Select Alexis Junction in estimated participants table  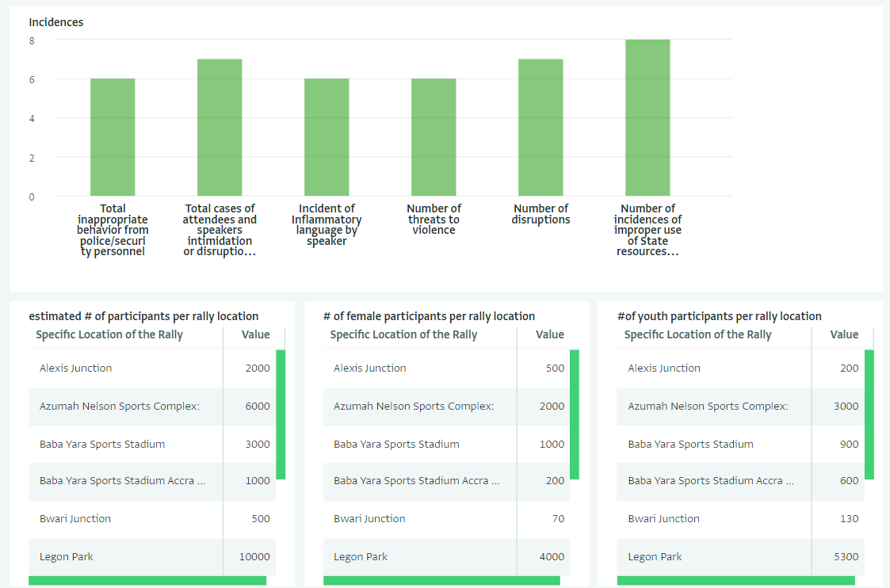coord(75,368)
